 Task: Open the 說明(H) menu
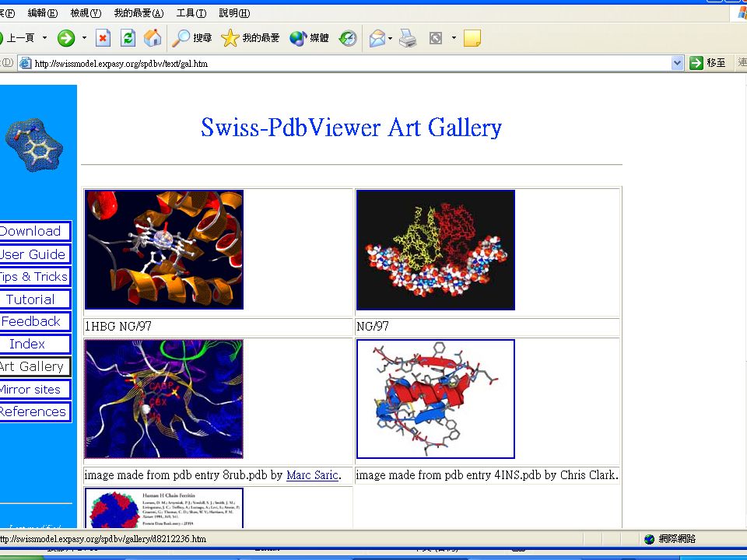click(234, 13)
